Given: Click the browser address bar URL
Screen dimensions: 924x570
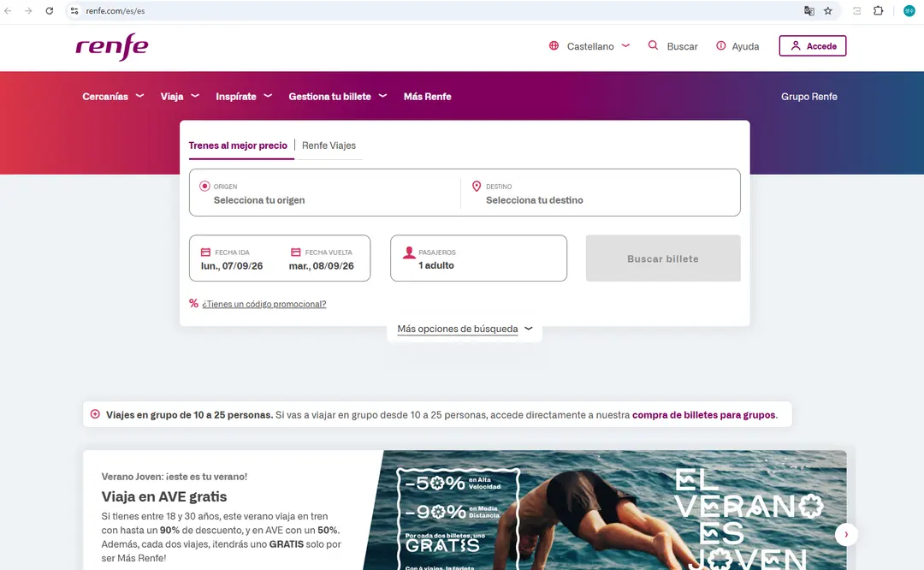Looking at the screenshot, I should [x=115, y=10].
